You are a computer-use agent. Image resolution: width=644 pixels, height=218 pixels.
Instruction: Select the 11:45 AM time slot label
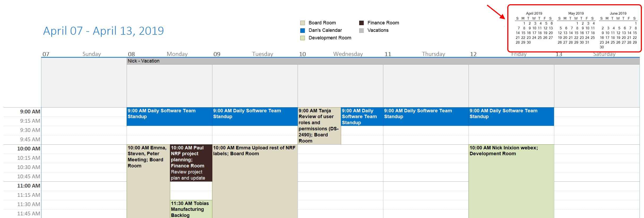pyautogui.click(x=29, y=213)
